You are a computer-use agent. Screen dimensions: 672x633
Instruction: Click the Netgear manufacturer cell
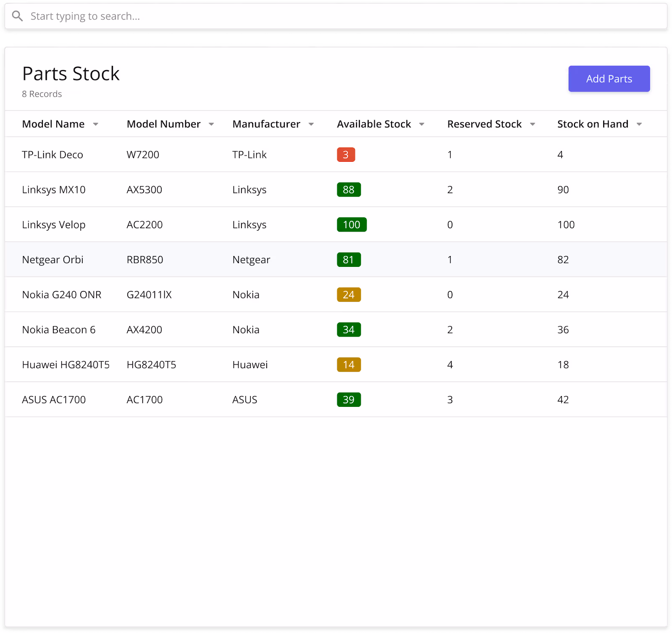point(251,260)
